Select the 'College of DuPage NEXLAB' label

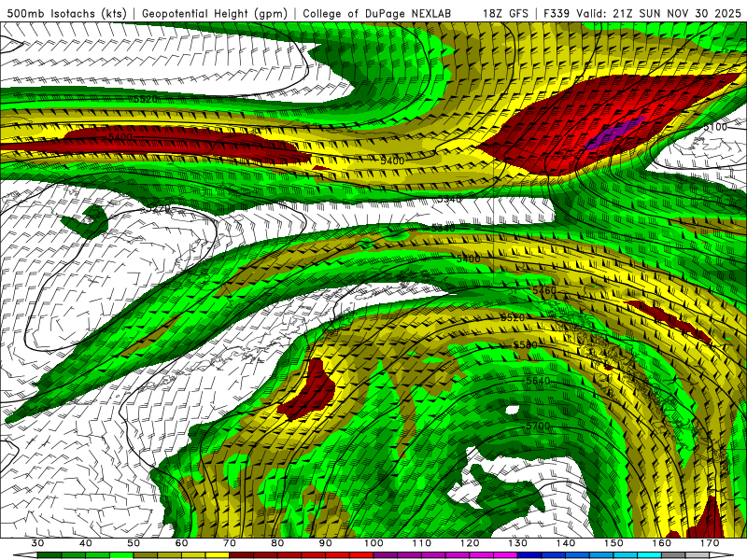click(376, 13)
